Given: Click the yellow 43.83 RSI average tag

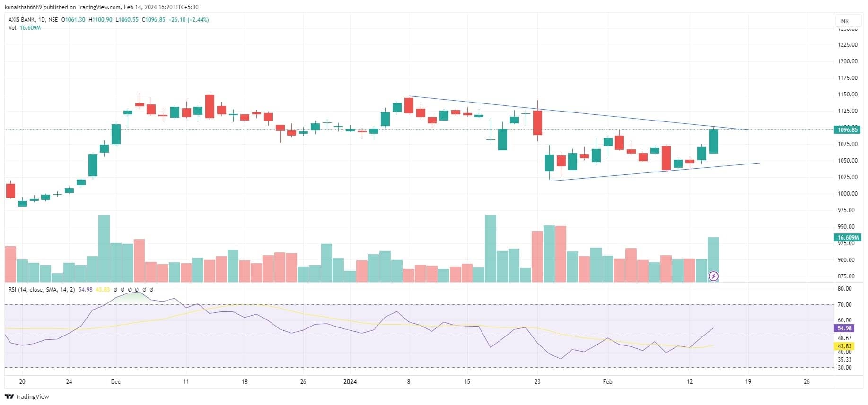Looking at the screenshot, I should [x=844, y=346].
